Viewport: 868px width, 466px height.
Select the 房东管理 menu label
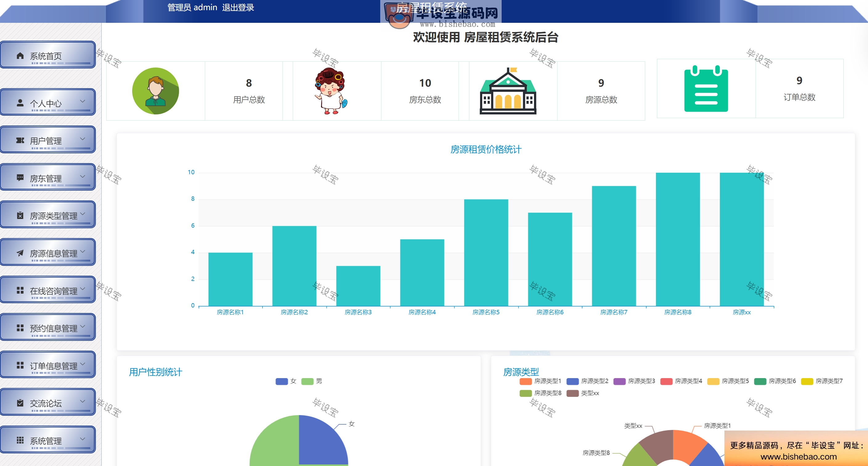46,178
